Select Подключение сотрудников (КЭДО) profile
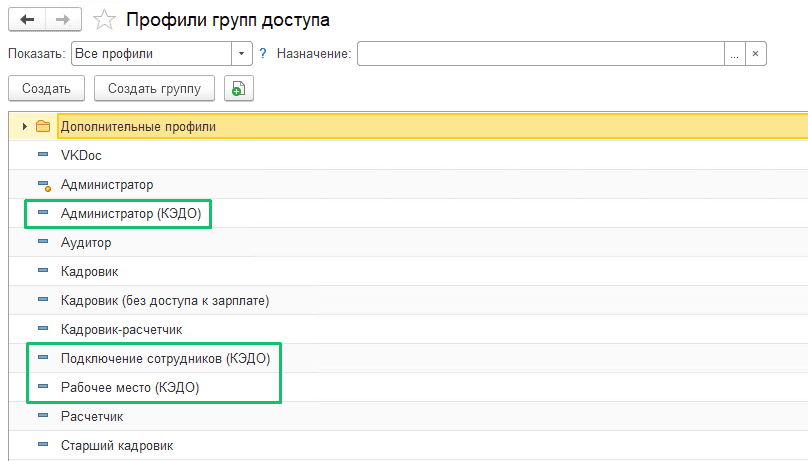This screenshot has width=808, height=461. [x=165, y=358]
